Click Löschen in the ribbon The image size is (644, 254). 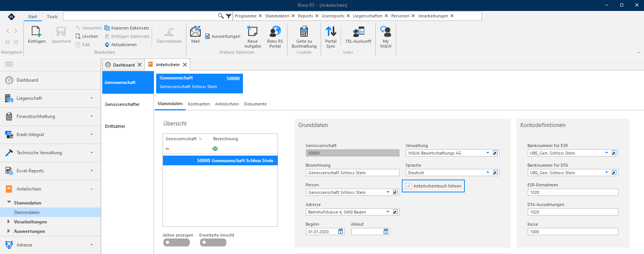[87, 36]
